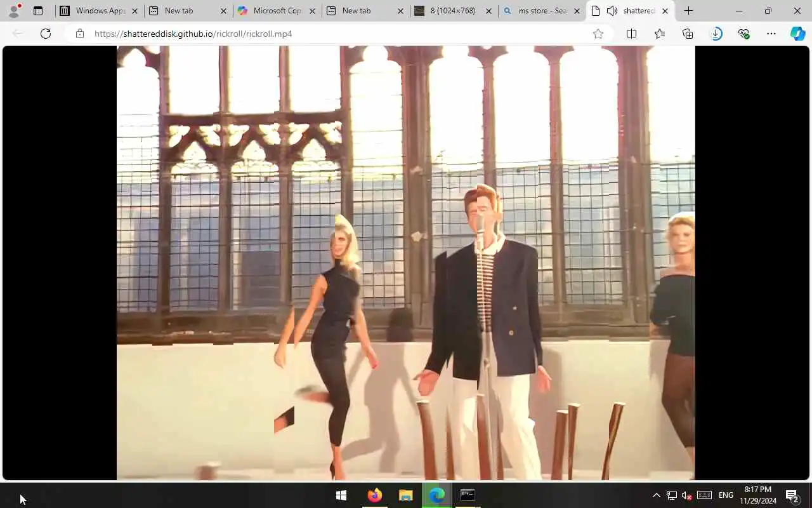Open Browser essentials icon
The width and height of the screenshot is (812, 508).
click(x=743, y=34)
